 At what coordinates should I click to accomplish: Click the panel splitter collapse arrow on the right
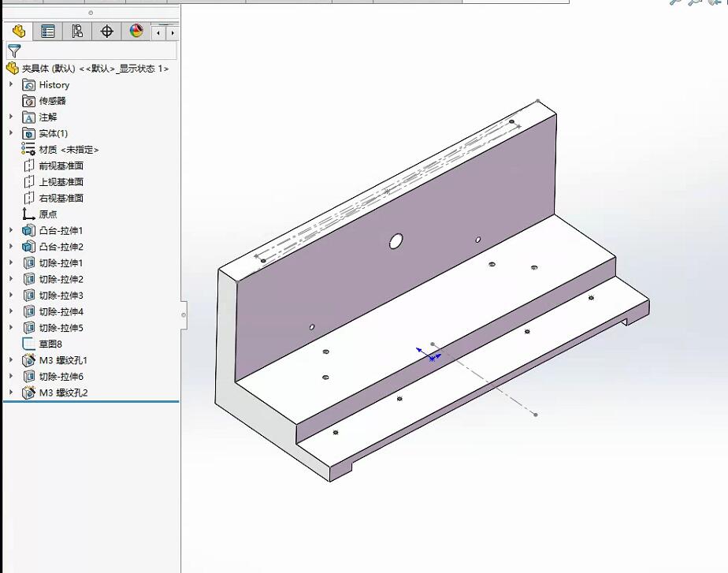[x=184, y=313]
